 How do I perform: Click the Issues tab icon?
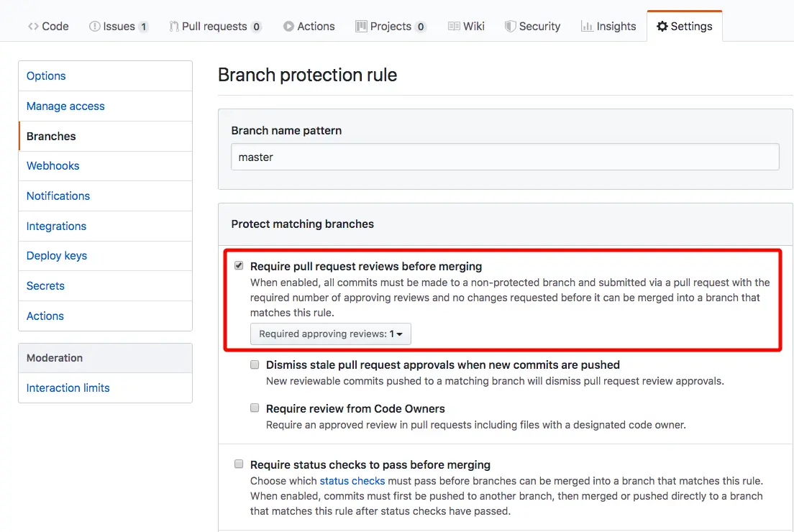pyautogui.click(x=95, y=27)
